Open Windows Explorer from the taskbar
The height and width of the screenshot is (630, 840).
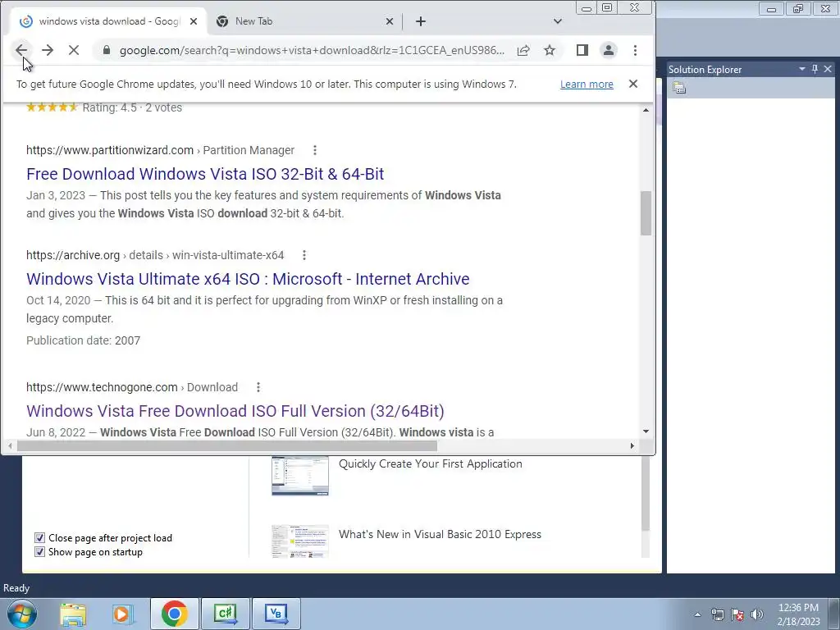point(73,614)
